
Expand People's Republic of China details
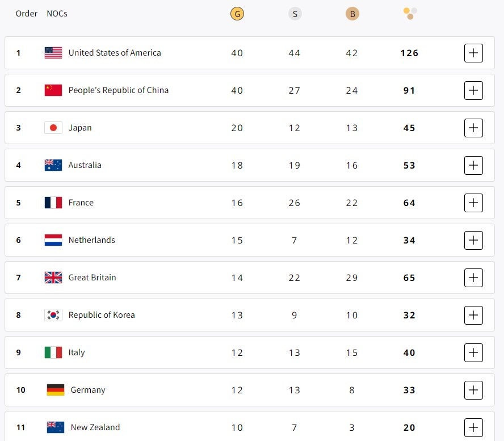click(473, 90)
